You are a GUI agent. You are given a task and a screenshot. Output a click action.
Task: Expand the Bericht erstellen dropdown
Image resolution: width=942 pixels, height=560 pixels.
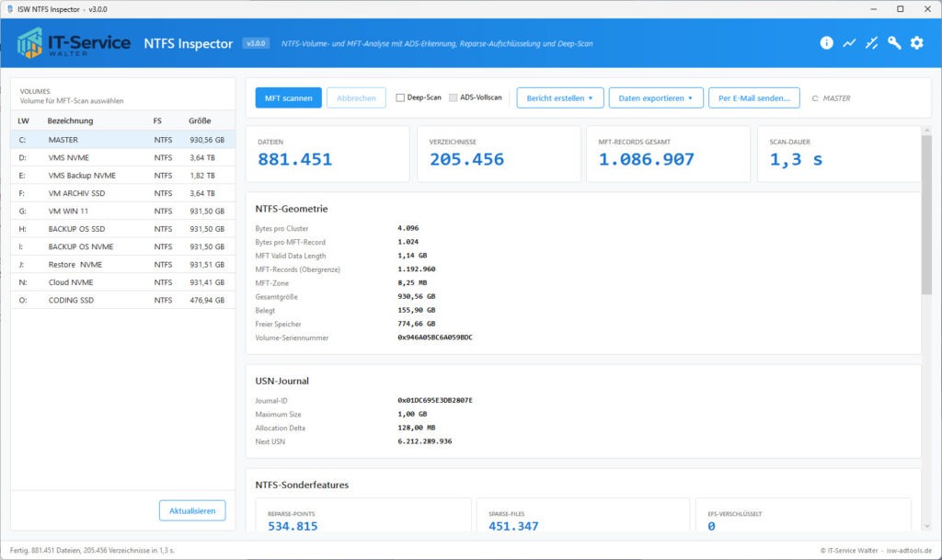pyautogui.click(x=560, y=97)
